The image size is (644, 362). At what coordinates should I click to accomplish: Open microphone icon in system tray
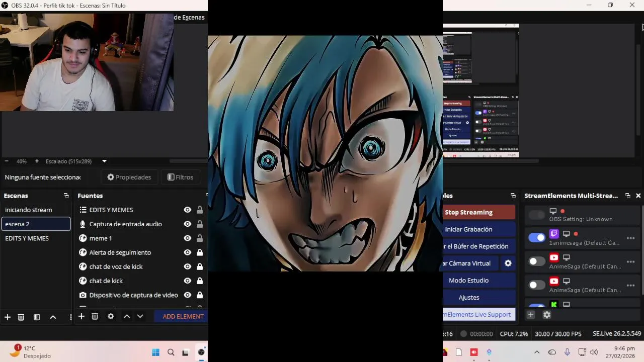click(x=567, y=352)
